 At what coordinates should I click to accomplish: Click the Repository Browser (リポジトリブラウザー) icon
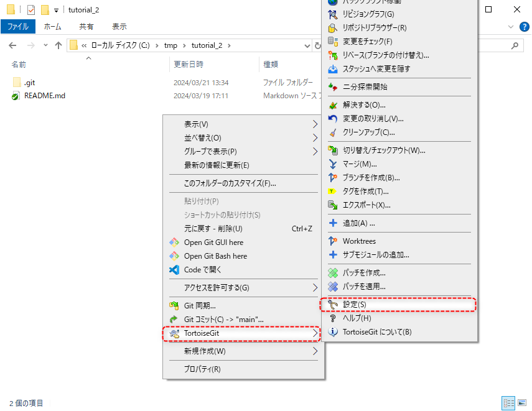(x=333, y=28)
